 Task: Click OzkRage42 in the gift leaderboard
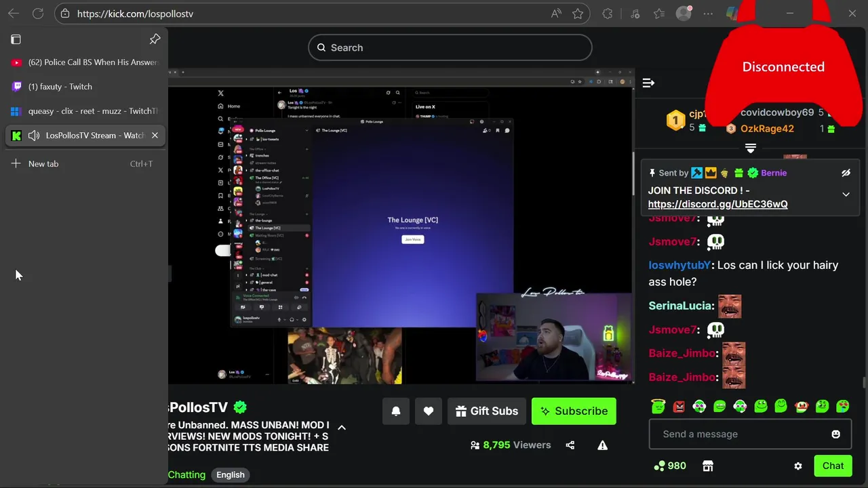coord(767,129)
